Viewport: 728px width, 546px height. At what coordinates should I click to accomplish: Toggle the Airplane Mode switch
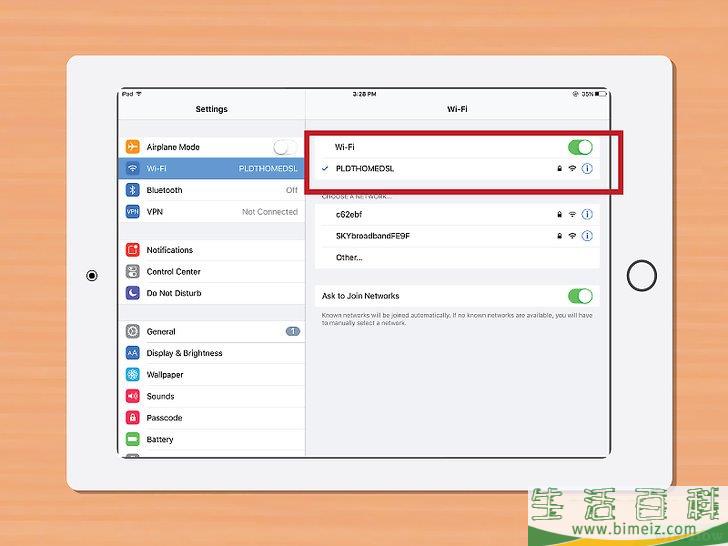(285, 147)
